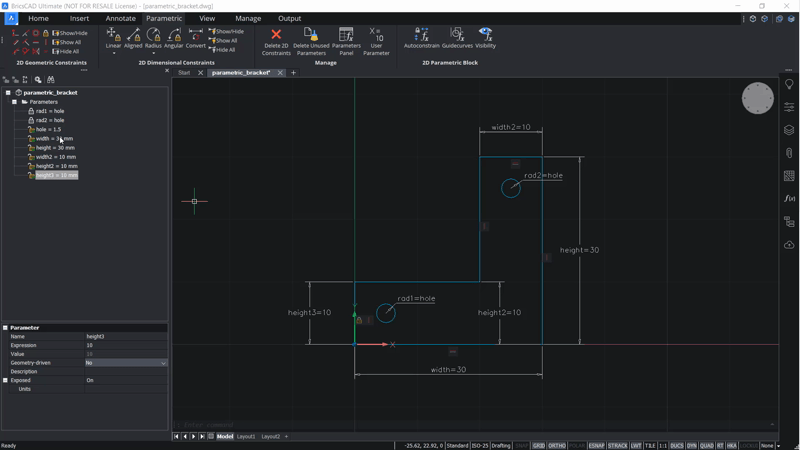Click the Convert constraint tool
Screen dimensions: 800x450
(x=195, y=38)
